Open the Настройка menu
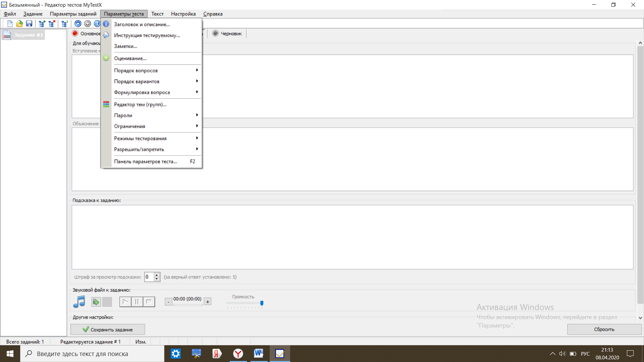The width and height of the screenshot is (644, 362). (x=183, y=14)
